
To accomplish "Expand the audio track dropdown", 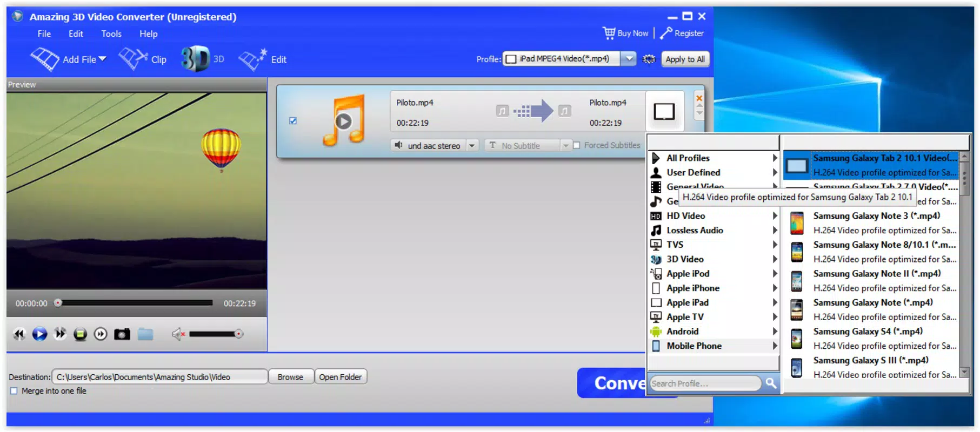I will click(x=472, y=146).
